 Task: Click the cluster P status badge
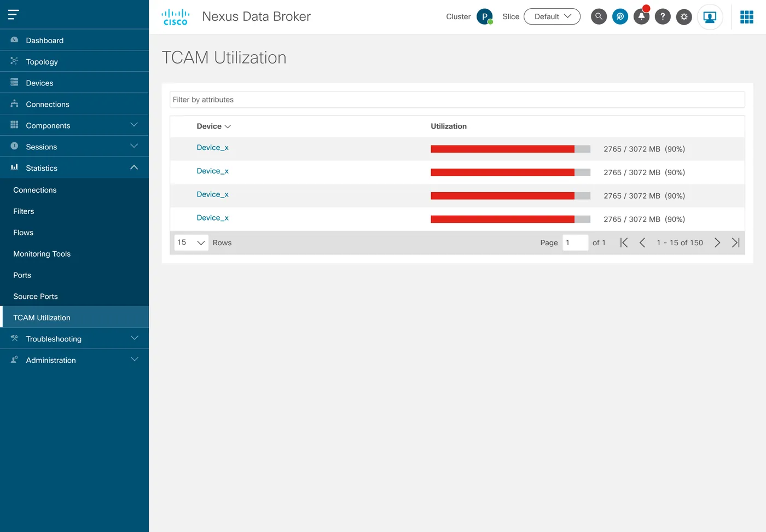tap(485, 16)
